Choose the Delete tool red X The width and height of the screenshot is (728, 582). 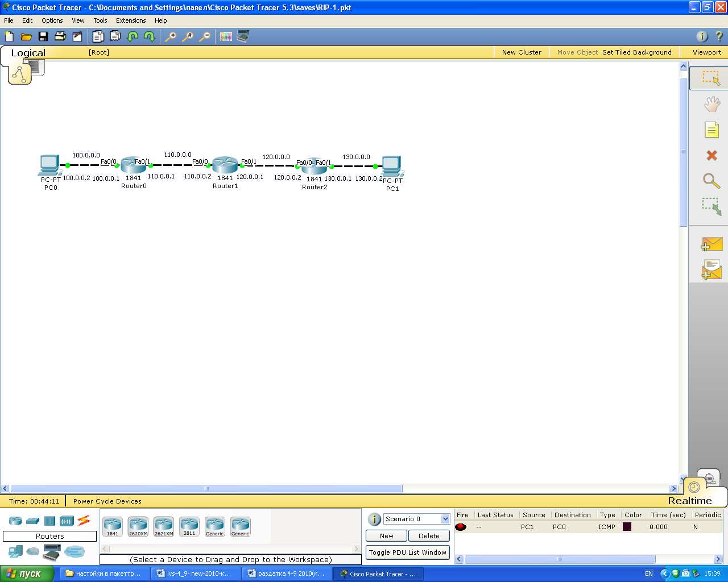pos(712,155)
